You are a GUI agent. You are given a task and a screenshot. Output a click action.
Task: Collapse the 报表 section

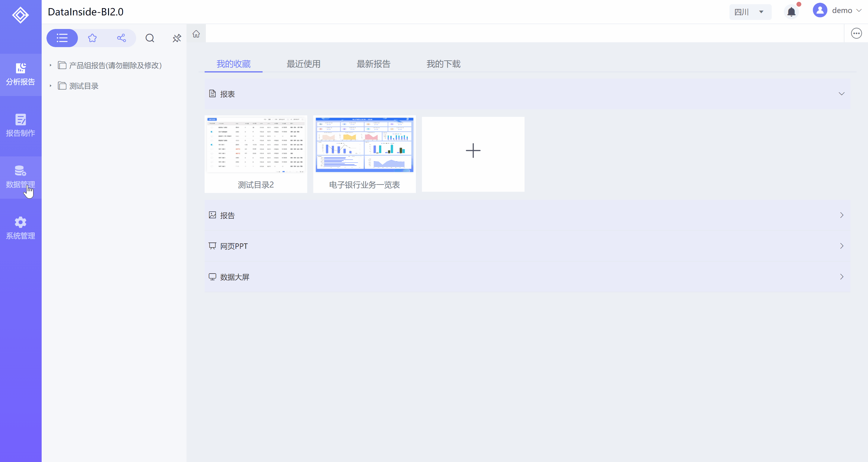(x=841, y=94)
